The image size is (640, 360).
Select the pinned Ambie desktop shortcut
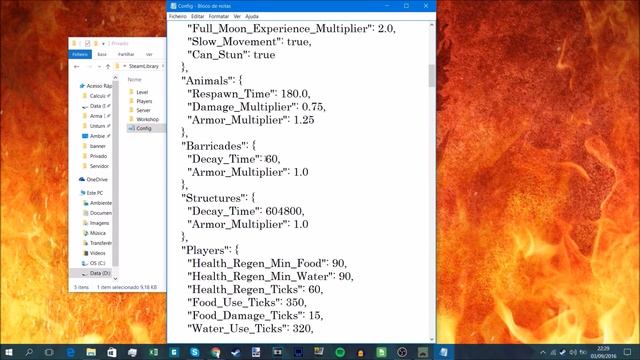tap(97, 136)
